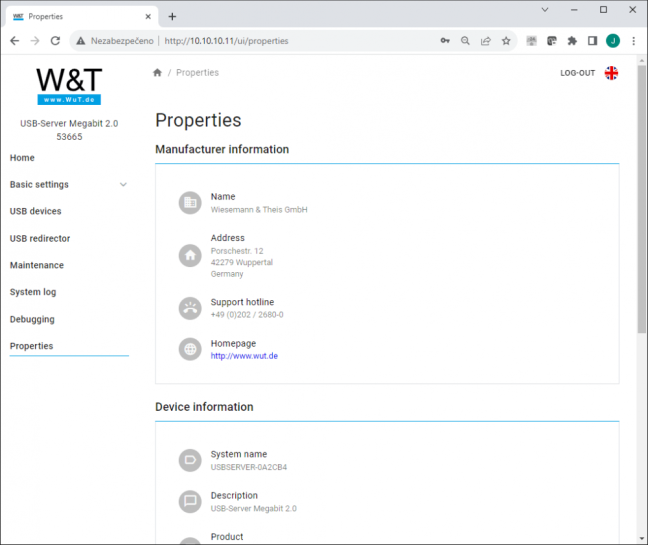Click the first extension icon in toolbar
648x545 pixels.
click(531, 40)
